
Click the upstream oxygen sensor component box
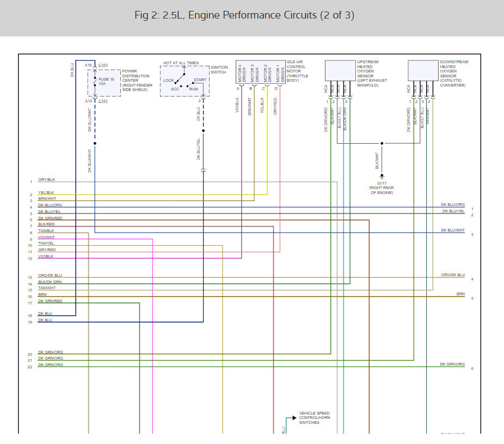pos(340,70)
